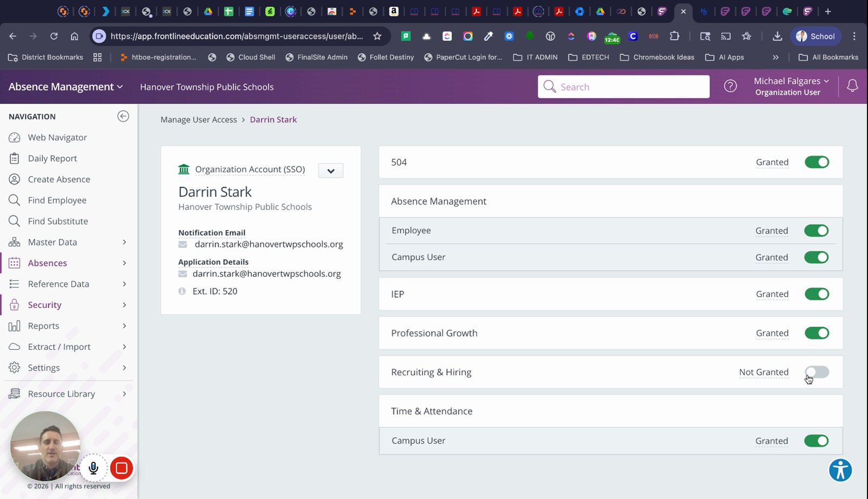
Task: Toggle Absence Management Campus User access
Action: pyautogui.click(x=816, y=257)
